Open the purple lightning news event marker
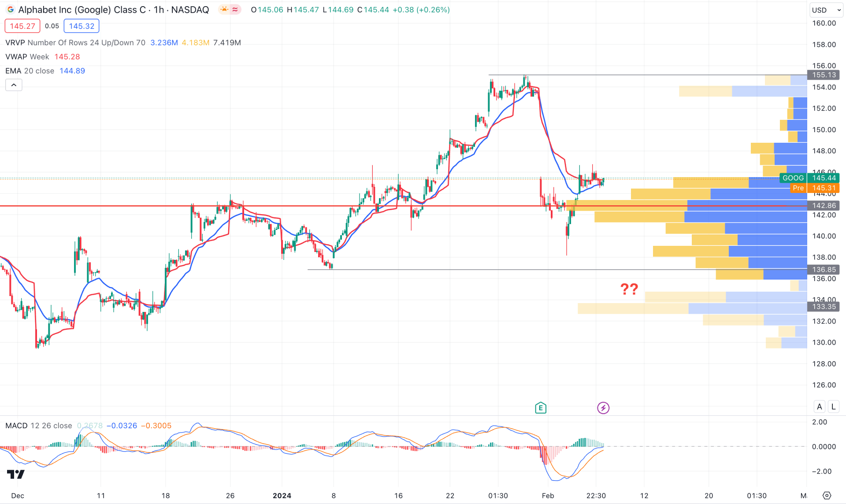 (603, 408)
